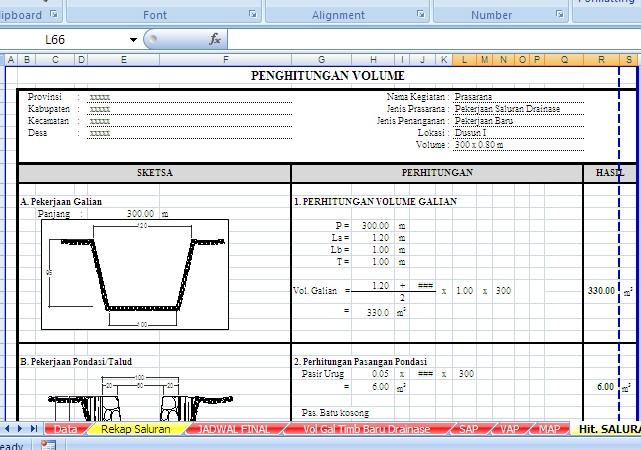
Task: Click the macro record icon in status bar
Action: tap(48, 445)
